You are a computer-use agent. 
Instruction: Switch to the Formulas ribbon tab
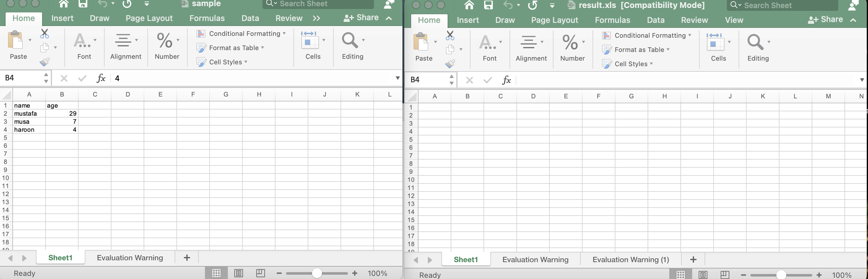point(207,18)
